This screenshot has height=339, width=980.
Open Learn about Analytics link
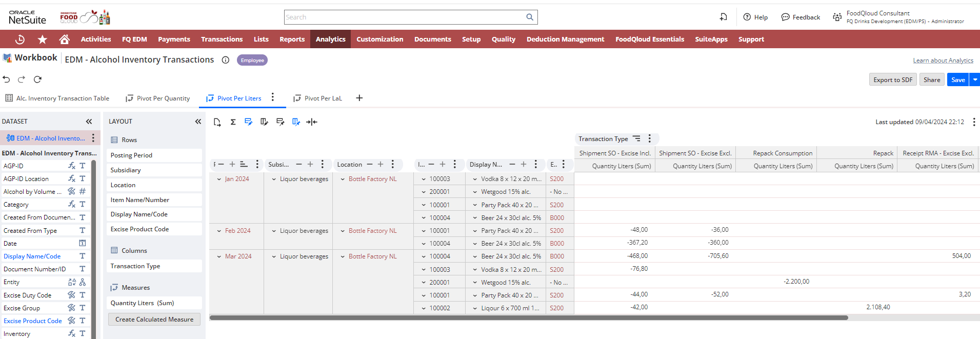943,61
